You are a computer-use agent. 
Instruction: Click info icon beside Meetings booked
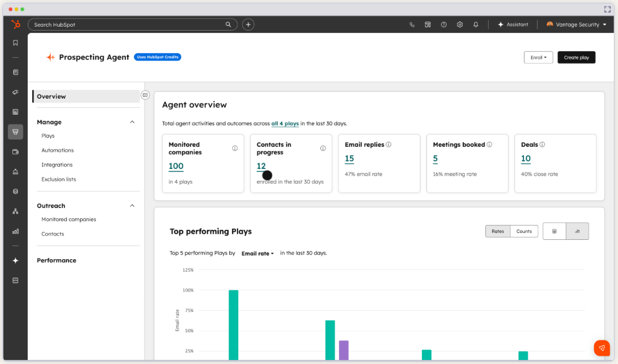[489, 145]
